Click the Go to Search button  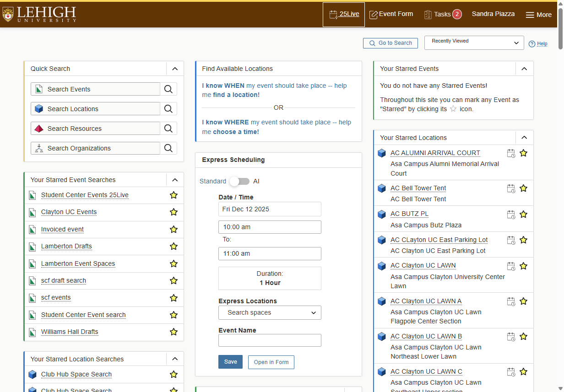[x=390, y=43]
